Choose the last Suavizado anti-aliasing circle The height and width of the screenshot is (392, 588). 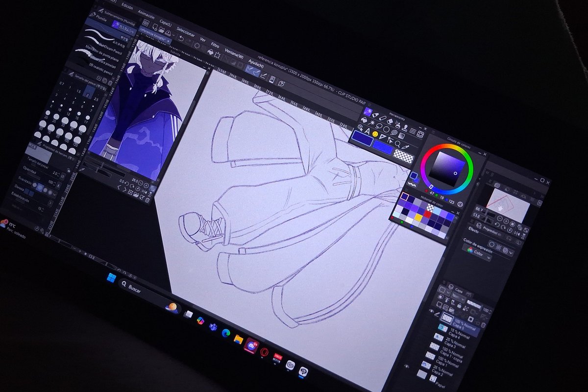pyautogui.click(x=50, y=192)
